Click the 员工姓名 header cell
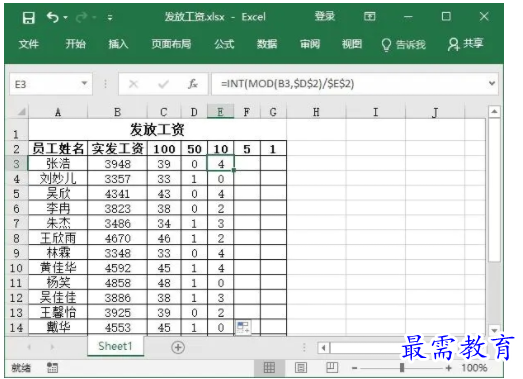The height and width of the screenshot is (379, 523). point(58,149)
